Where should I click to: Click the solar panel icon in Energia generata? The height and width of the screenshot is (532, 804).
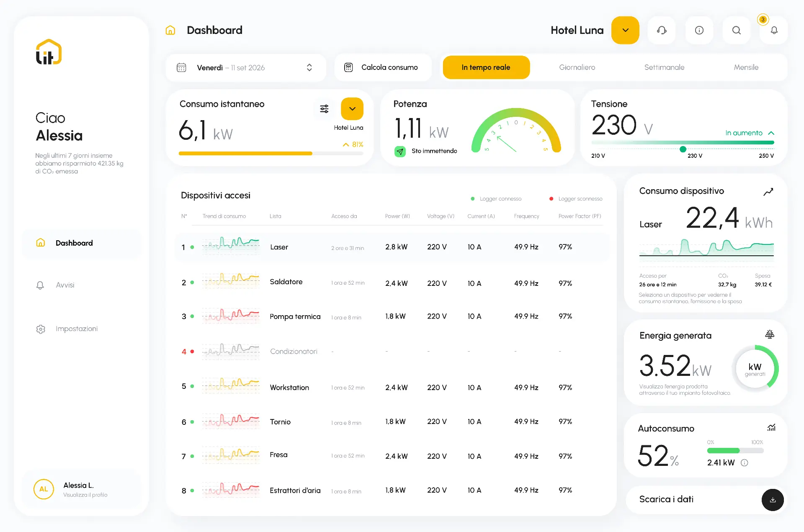[770, 334]
